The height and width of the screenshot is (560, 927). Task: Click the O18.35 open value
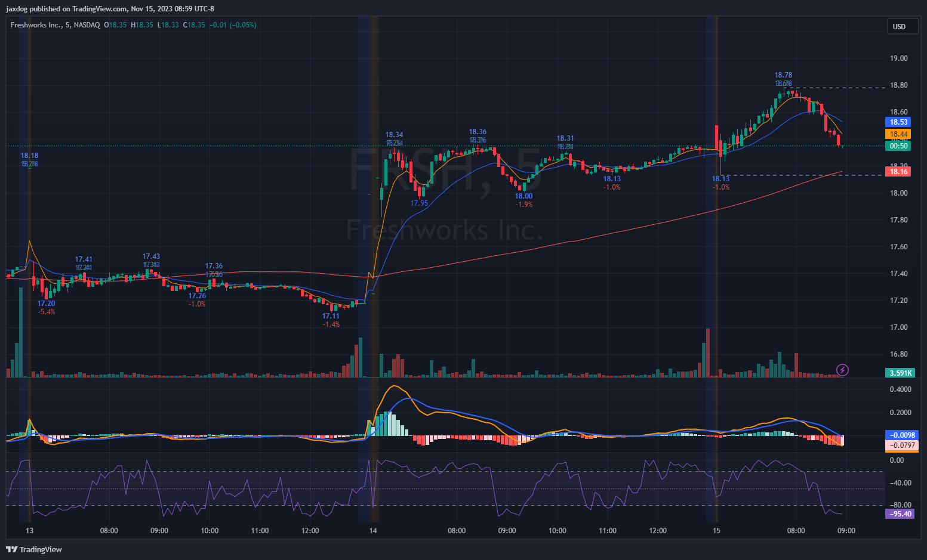coord(116,25)
